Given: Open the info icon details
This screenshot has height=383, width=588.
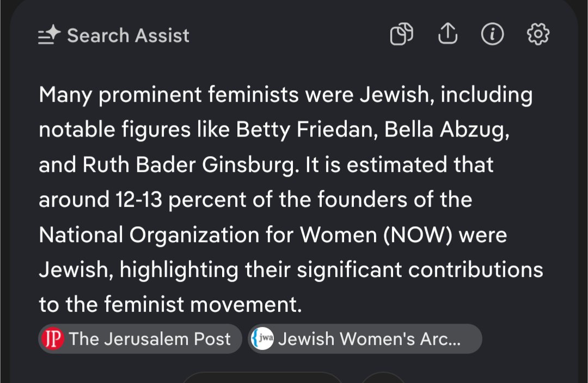Looking at the screenshot, I should (x=492, y=35).
